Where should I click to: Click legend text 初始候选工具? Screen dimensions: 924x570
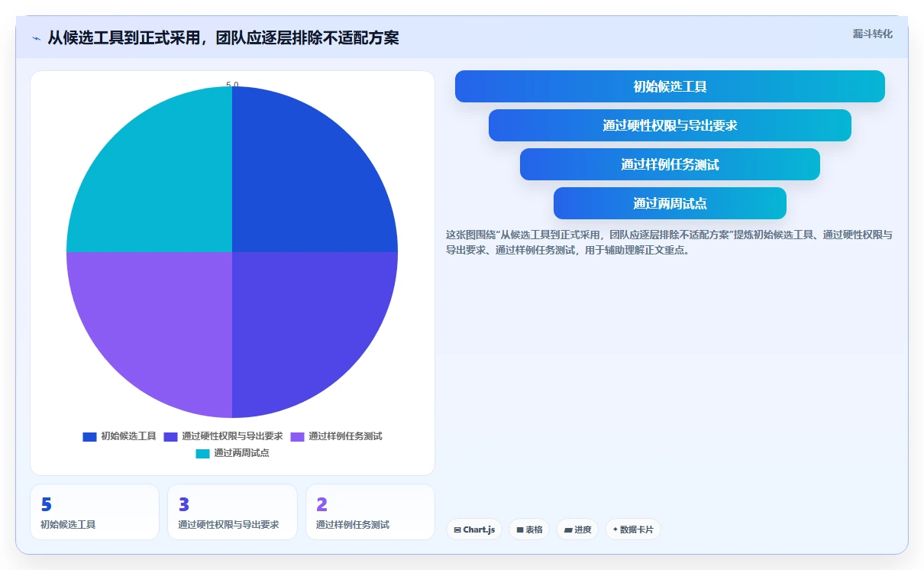128,436
